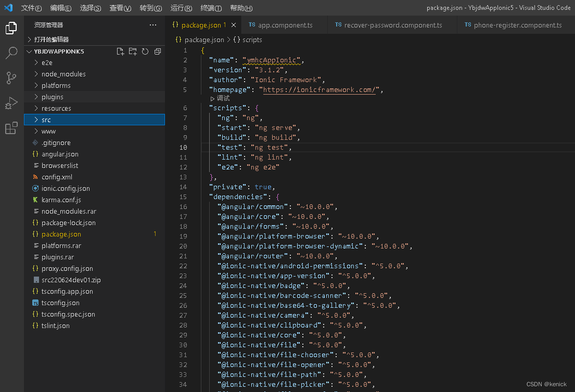Click TS icon on app.component.ts tab

click(252, 24)
